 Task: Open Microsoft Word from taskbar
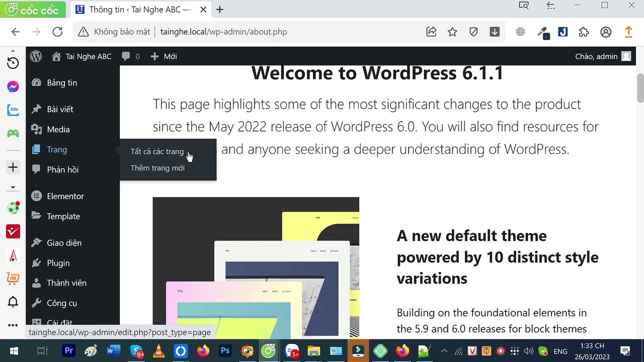tap(114, 351)
